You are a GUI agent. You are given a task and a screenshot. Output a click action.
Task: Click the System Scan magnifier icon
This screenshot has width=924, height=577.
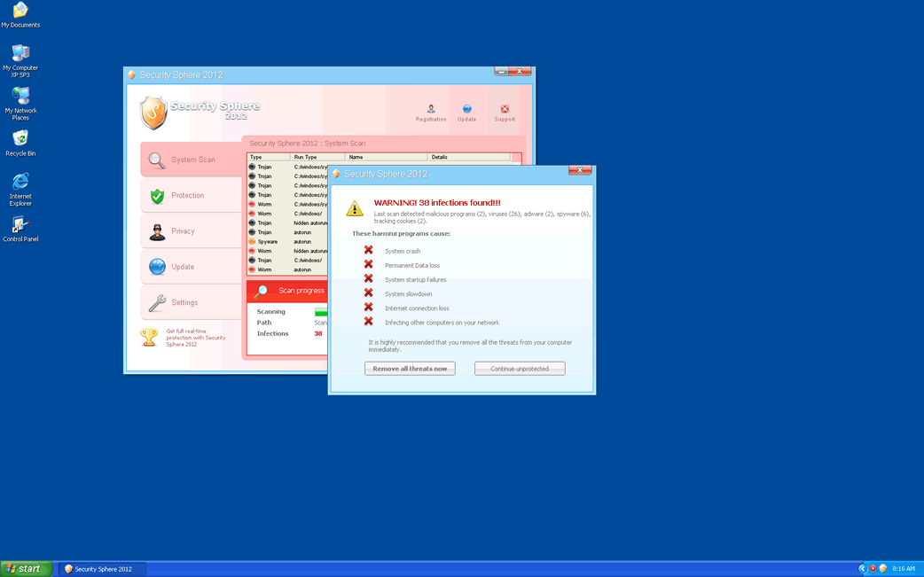click(x=157, y=160)
